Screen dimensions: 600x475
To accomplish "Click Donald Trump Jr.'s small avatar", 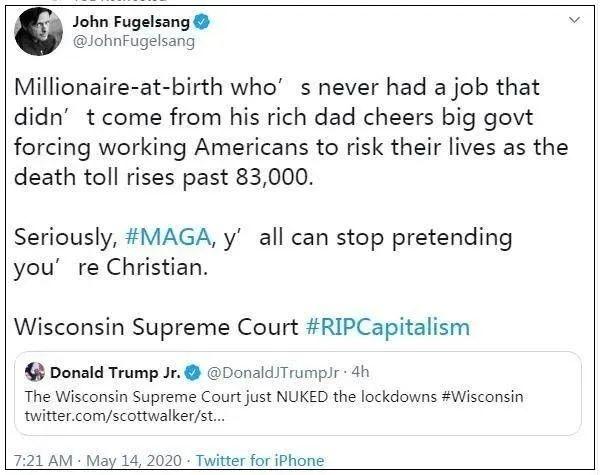I will coord(36,373).
